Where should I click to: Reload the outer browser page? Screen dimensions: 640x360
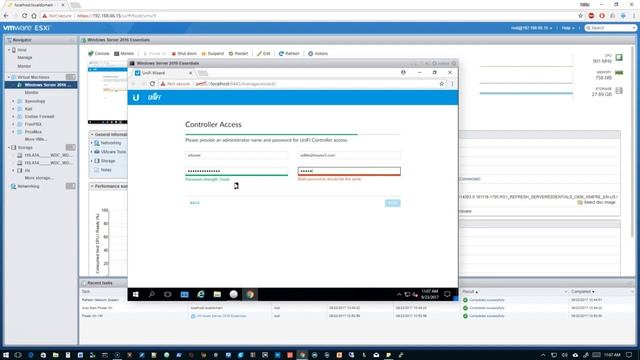coord(24,16)
